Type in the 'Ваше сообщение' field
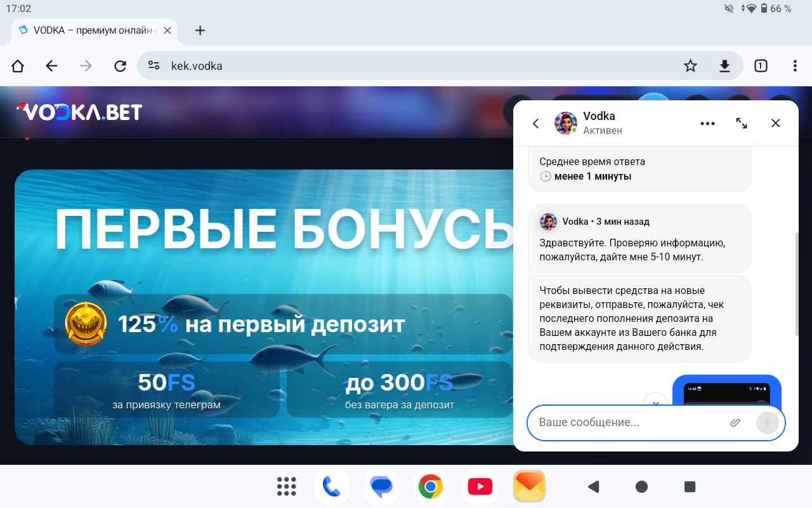Image resolution: width=812 pixels, height=508 pixels. point(628,423)
